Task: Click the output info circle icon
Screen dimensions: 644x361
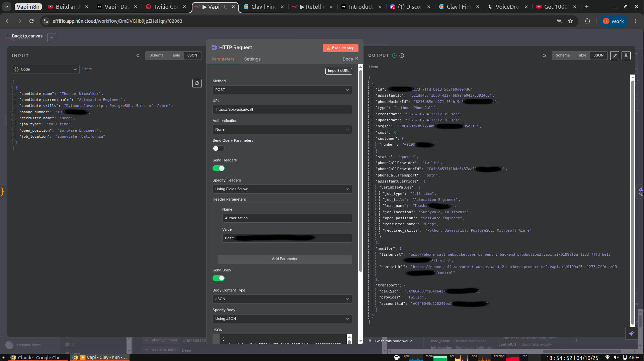Action: pyautogui.click(x=402, y=56)
